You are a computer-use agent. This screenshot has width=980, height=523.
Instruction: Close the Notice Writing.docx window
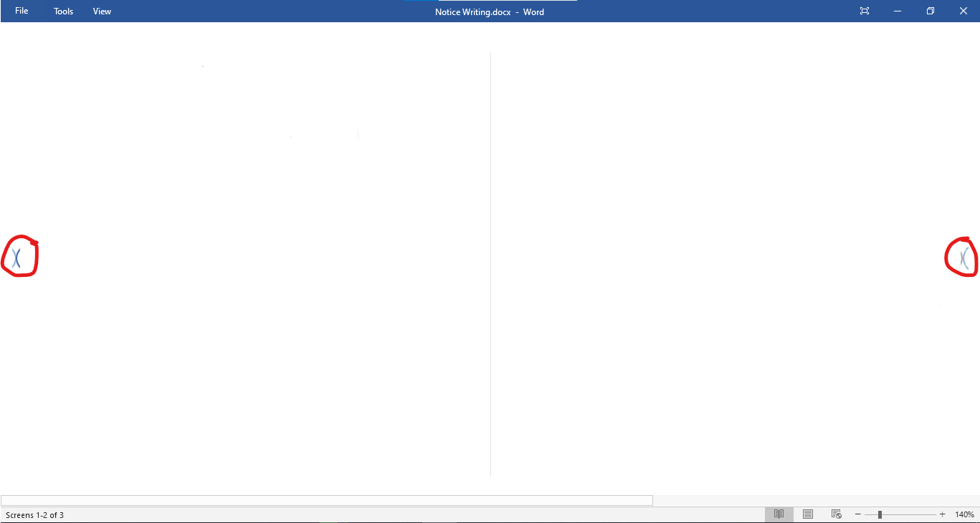pyautogui.click(x=964, y=11)
